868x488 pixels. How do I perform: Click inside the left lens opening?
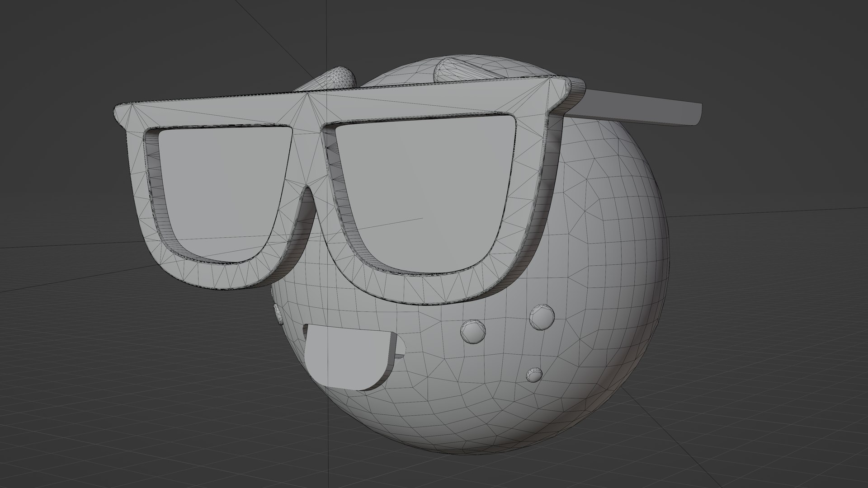[x=222, y=194]
